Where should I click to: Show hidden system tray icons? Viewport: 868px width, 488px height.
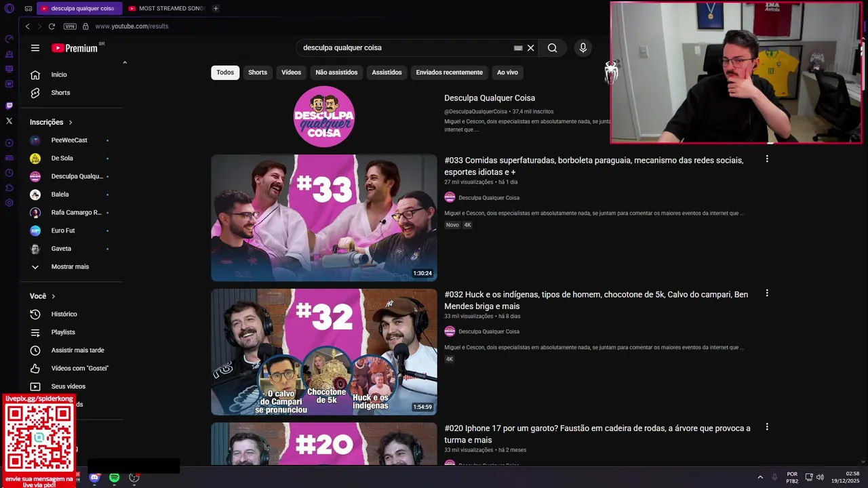(x=760, y=477)
